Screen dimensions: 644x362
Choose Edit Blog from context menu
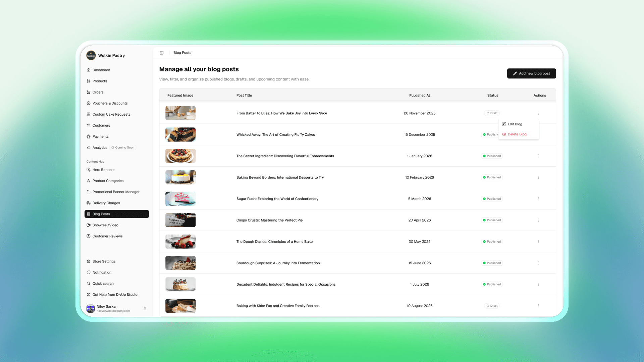click(515, 124)
